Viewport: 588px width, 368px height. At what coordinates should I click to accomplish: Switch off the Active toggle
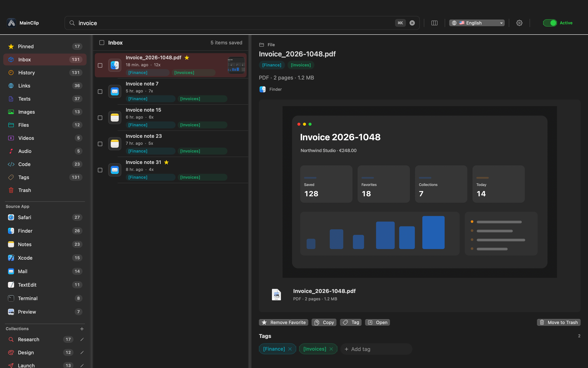pyautogui.click(x=550, y=23)
